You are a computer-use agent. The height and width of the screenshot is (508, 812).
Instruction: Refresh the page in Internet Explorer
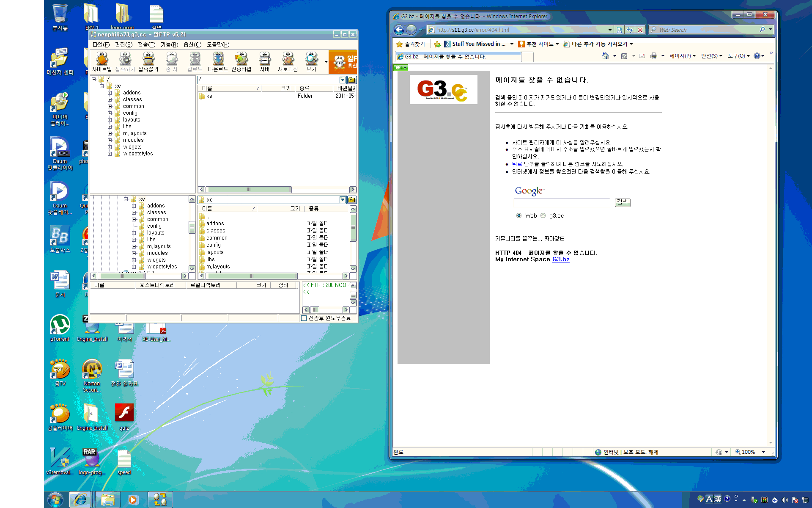[630, 30]
